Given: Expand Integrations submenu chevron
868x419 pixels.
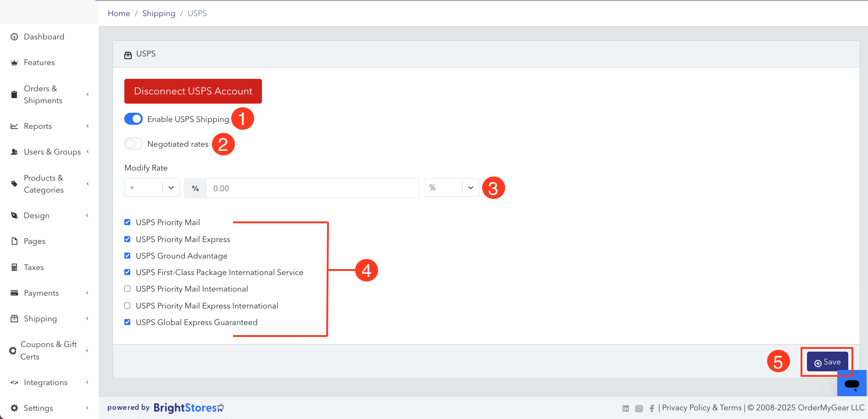Looking at the screenshot, I should click(87, 382).
